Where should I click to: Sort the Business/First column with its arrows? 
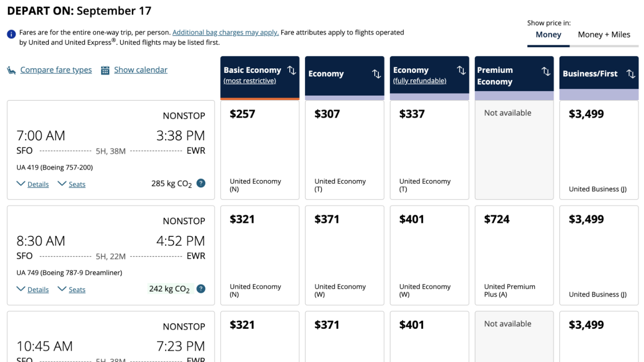(631, 74)
